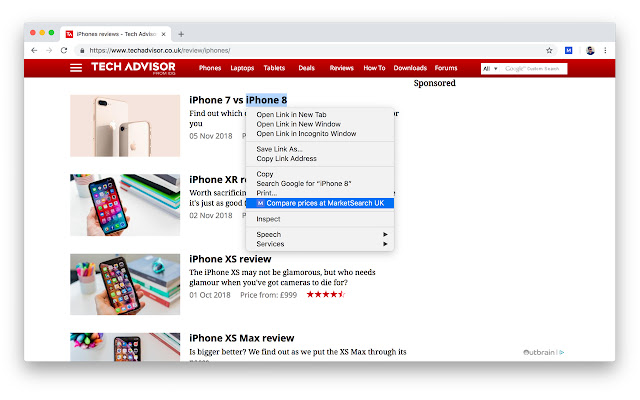Select Search Google for iPhone 8
This screenshot has height=400, width=640.
[x=320, y=184]
